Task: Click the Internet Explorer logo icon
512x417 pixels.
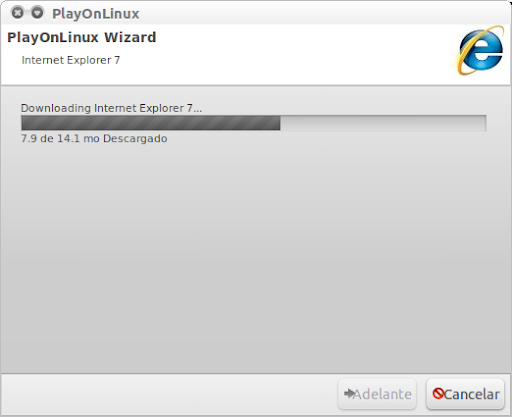Action: pos(480,50)
